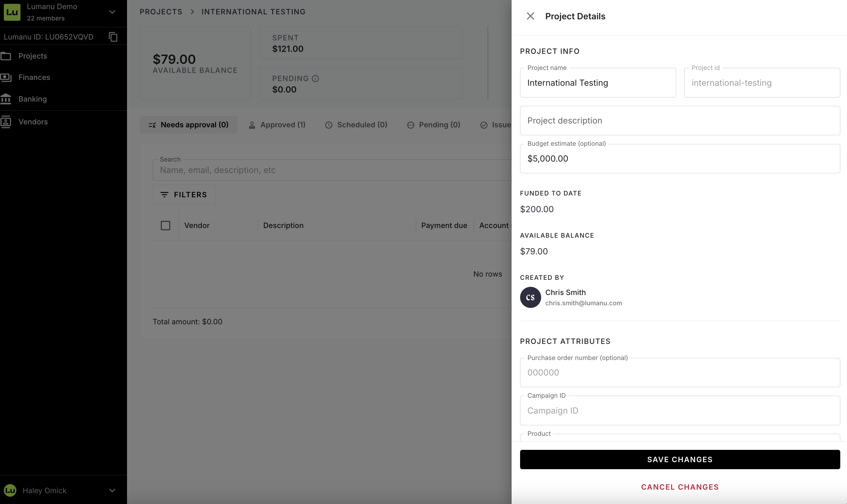Image resolution: width=847 pixels, height=504 pixels.
Task: Click the Save Changes button
Action: click(680, 460)
